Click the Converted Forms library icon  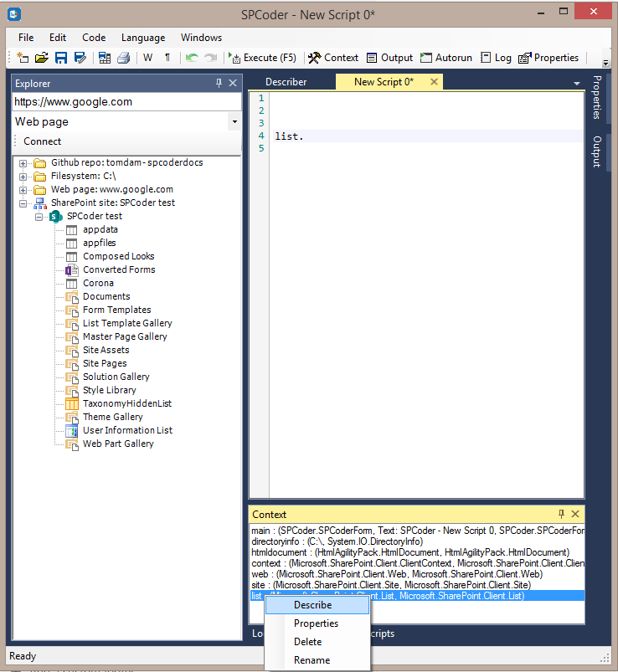pos(72,270)
